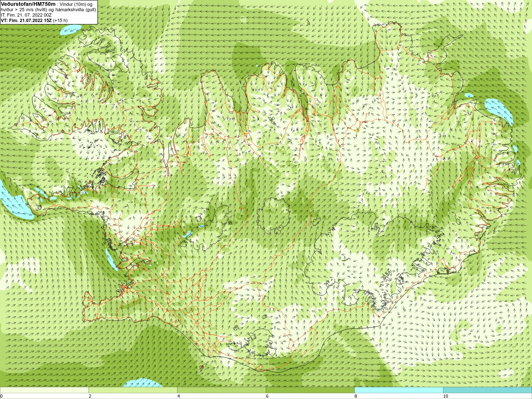
Task: Click the 'Vindur (10m) og' caption text
Action: (76, 4)
